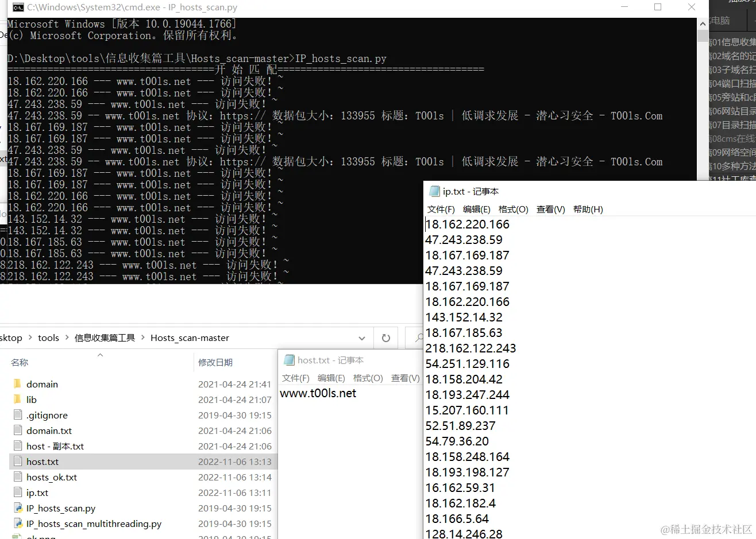Select the hosts_ok.txt file name

(52, 477)
